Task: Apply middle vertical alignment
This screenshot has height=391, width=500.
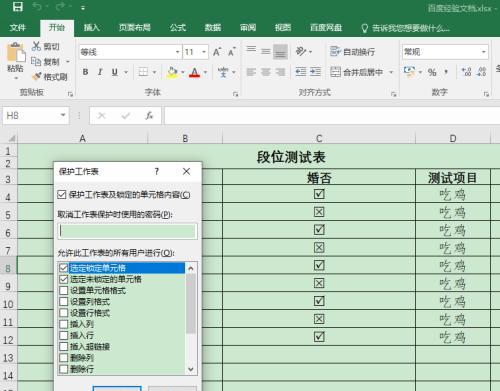Action: (x=266, y=52)
